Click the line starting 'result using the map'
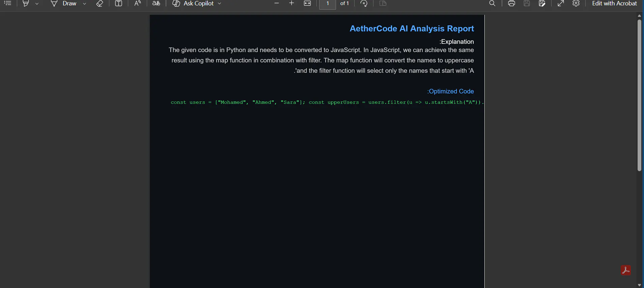The image size is (644, 288). tap(323, 60)
